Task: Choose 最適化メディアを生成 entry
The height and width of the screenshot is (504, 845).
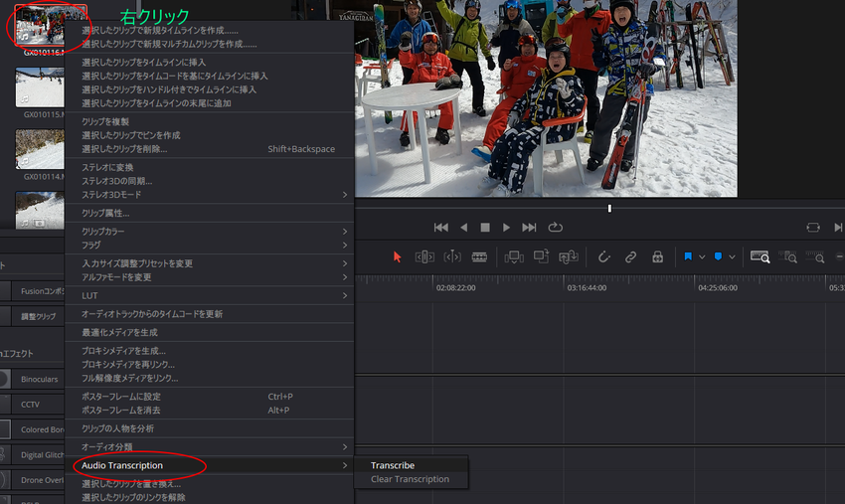Action: [x=210, y=333]
